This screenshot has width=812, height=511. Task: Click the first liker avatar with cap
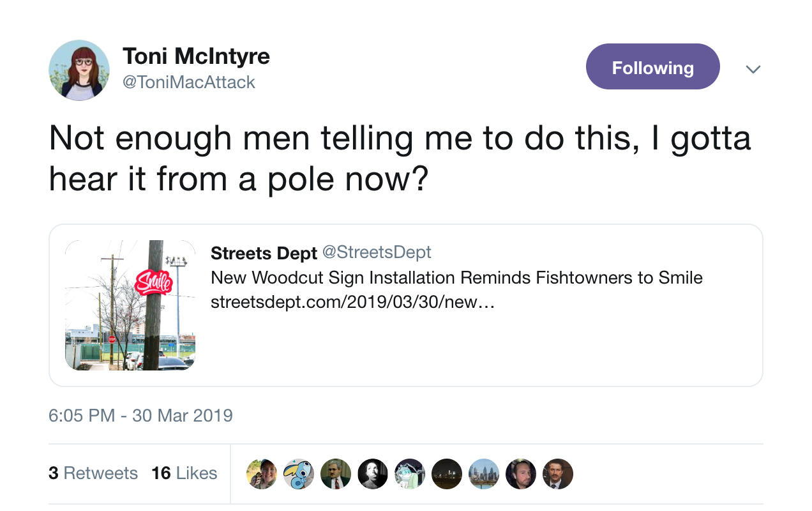point(262,474)
